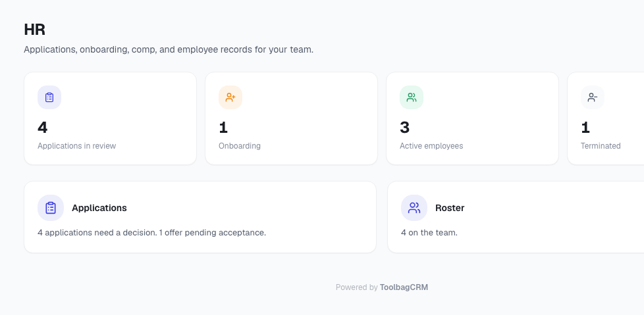Open the Roster card heading
Viewport: 644px width, 315px height.
click(x=450, y=208)
